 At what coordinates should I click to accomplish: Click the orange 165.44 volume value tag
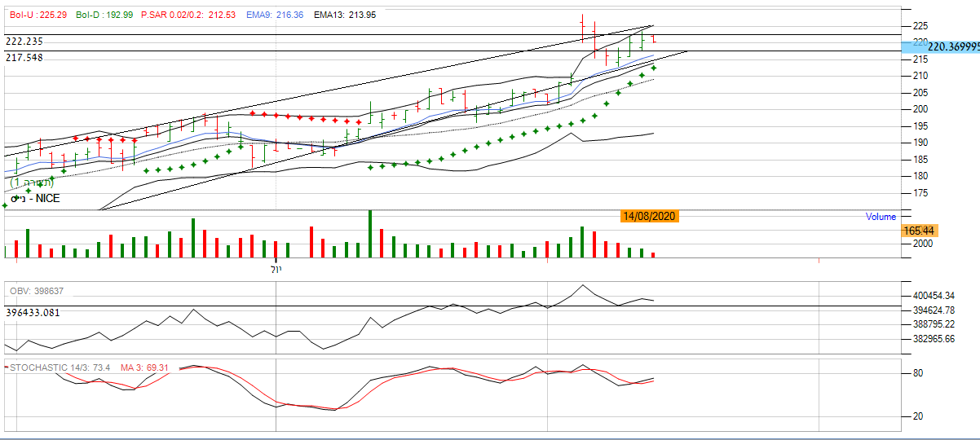[919, 231]
